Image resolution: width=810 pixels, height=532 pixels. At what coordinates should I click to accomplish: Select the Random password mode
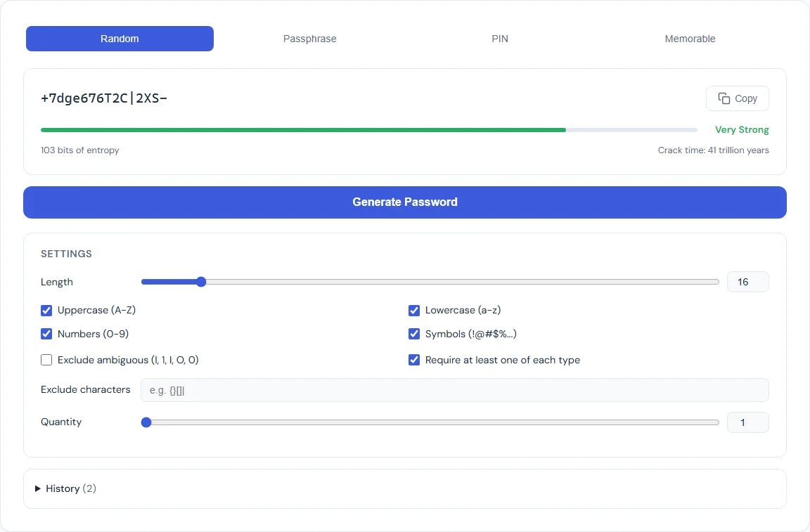pos(120,39)
